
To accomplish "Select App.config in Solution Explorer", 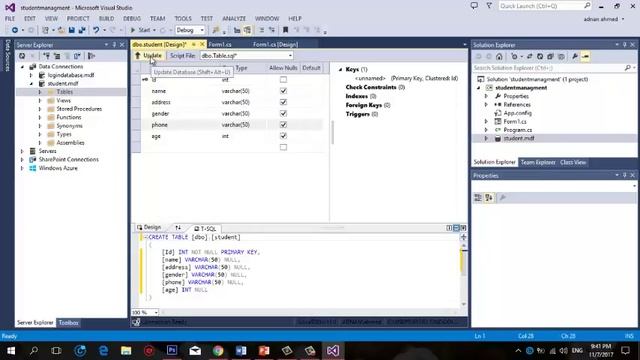I will [518, 113].
